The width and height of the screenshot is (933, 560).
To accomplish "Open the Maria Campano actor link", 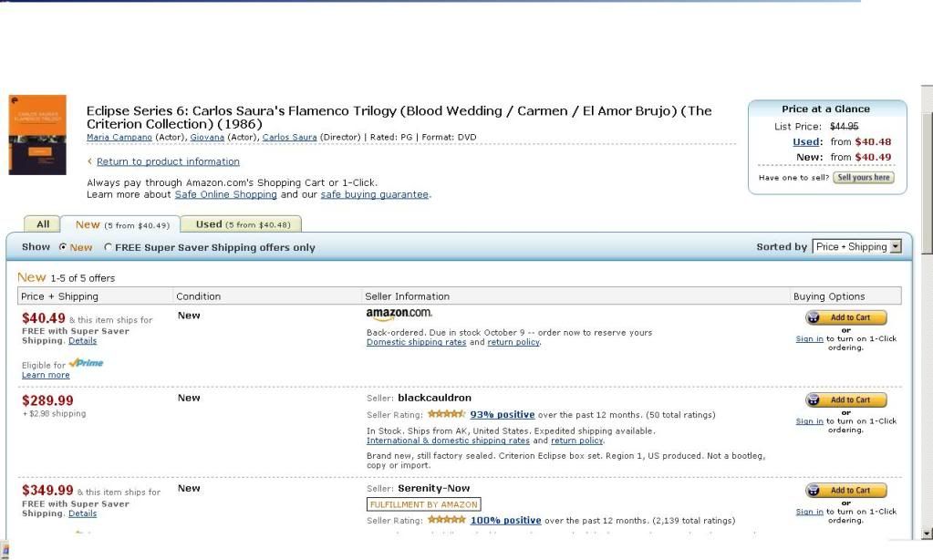I will (x=119, y=137).
